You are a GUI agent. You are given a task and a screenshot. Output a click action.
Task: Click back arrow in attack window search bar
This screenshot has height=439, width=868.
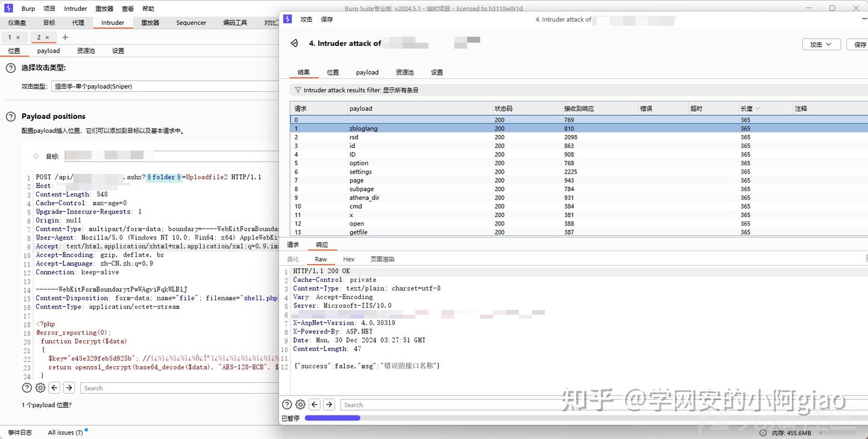tap(315, 405)
